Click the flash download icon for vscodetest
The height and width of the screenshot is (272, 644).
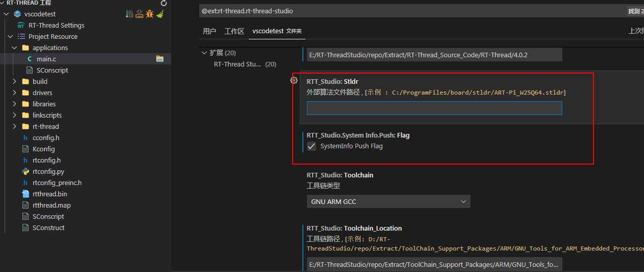tap(139, 14)
